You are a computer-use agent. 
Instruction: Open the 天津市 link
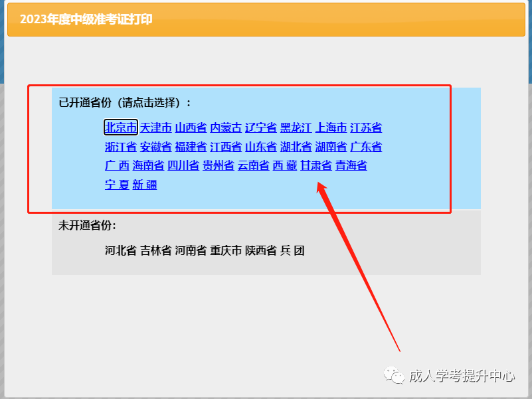[x=155, y=127]
